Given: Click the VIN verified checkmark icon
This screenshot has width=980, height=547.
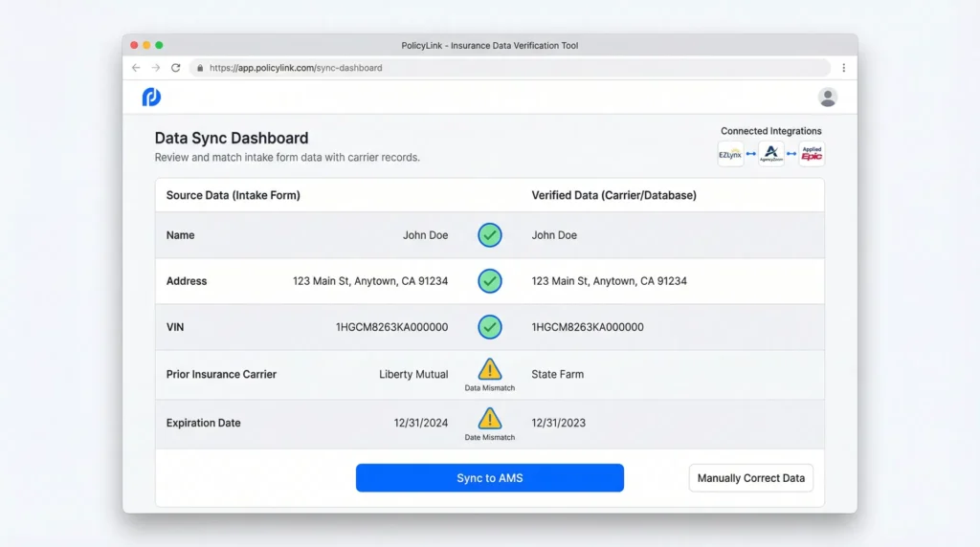Looking at the screenshot, I should (490, 327).
